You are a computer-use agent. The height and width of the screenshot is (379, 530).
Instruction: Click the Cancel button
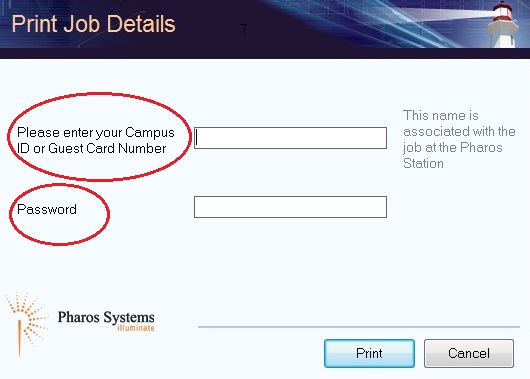tap(469, 353)
